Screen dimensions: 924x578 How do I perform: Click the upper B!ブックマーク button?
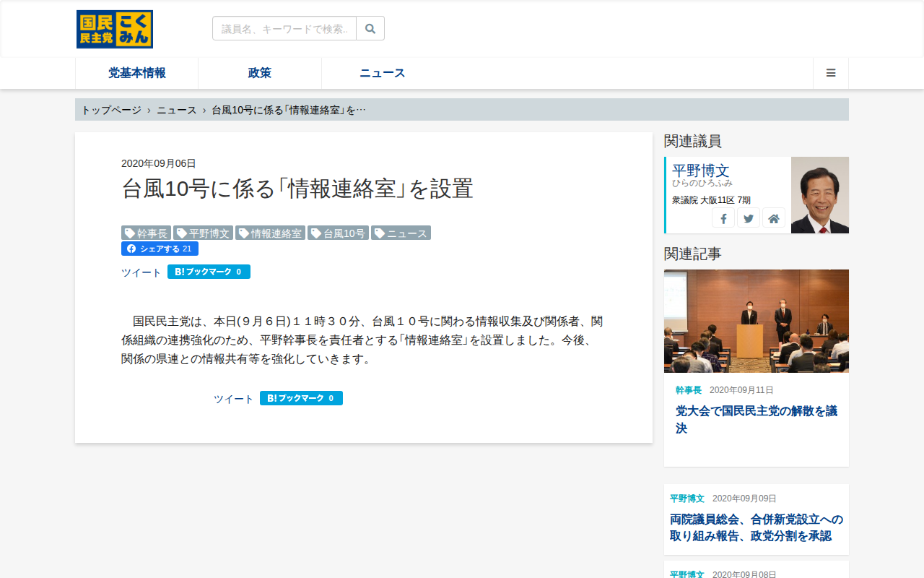209,272
